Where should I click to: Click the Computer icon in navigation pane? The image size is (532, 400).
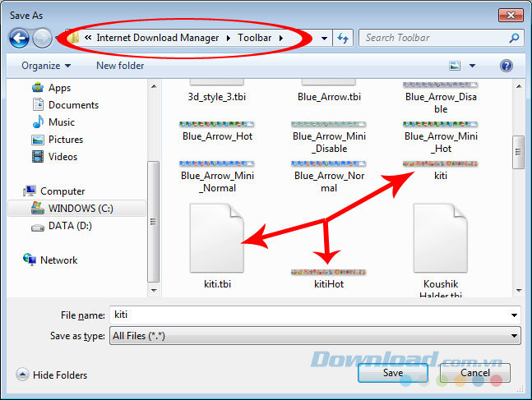click(x=30, y=191)
